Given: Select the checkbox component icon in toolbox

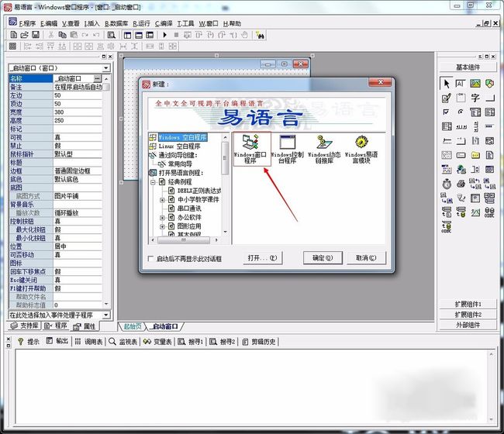Looking at the screenshot, I should [x=446, y=112].
